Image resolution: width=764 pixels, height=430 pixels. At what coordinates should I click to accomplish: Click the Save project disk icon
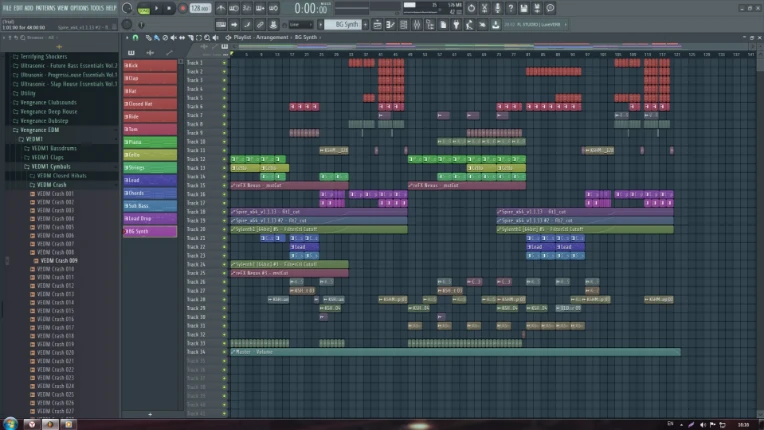(524, 8)
